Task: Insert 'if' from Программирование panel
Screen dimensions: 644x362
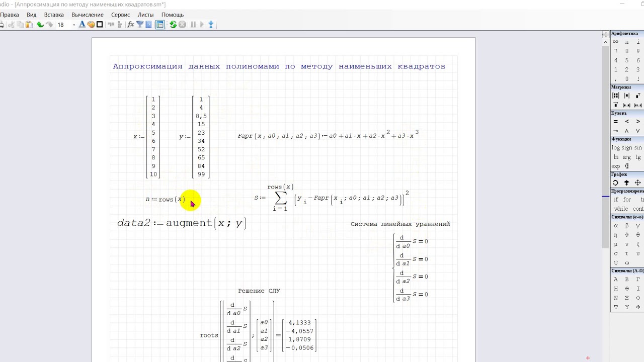Action: point(616,200)
